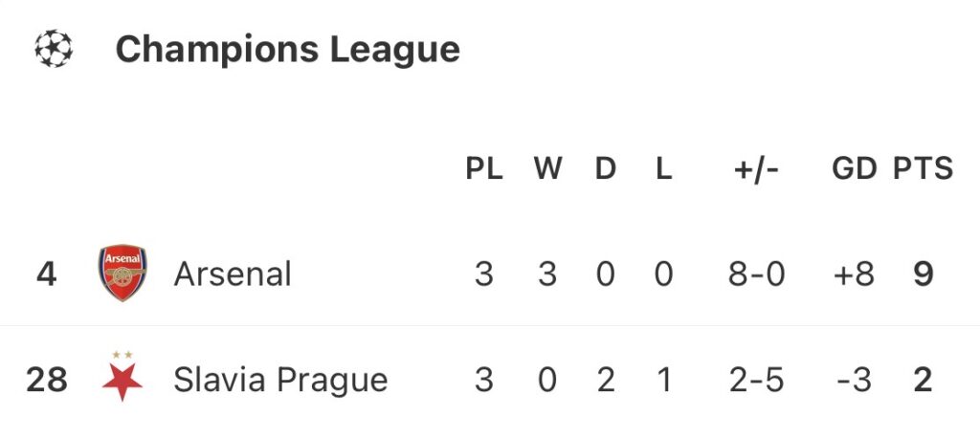Sort by the PL column header

tap(484, 169)
